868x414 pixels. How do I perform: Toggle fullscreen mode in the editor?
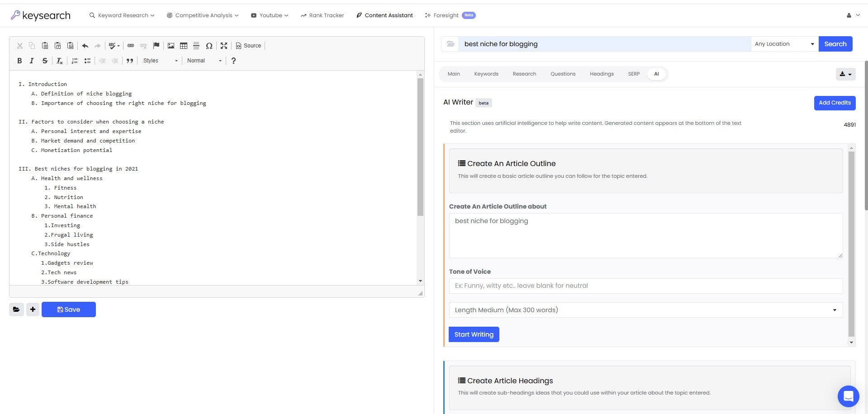224,45
